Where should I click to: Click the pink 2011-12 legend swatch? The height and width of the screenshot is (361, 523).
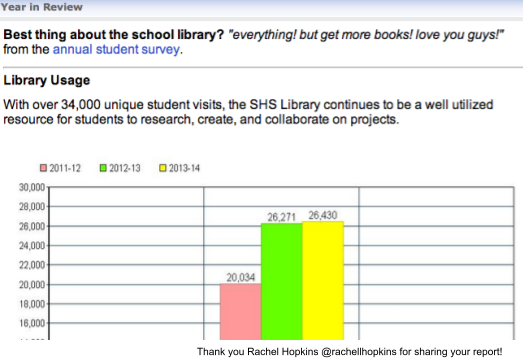click(43, 168)
